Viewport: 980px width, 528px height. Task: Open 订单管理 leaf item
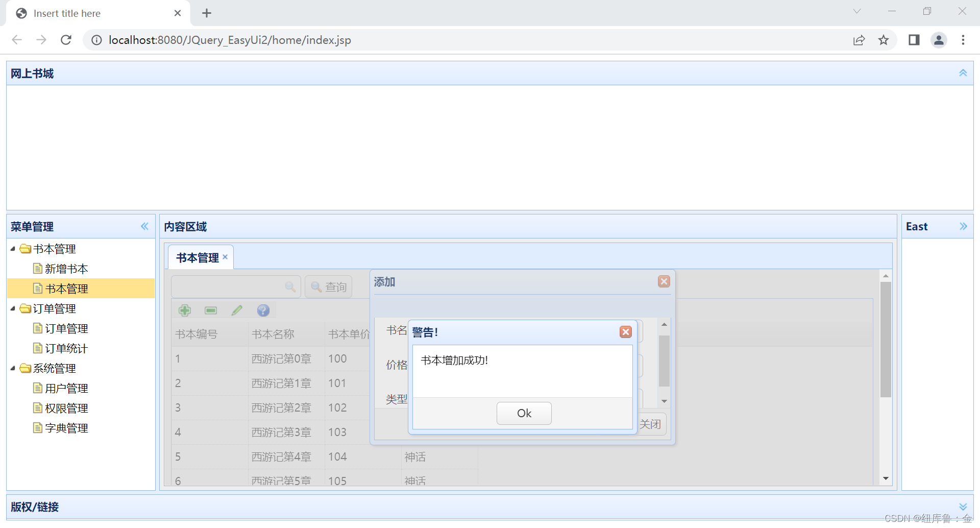point(66,328)
